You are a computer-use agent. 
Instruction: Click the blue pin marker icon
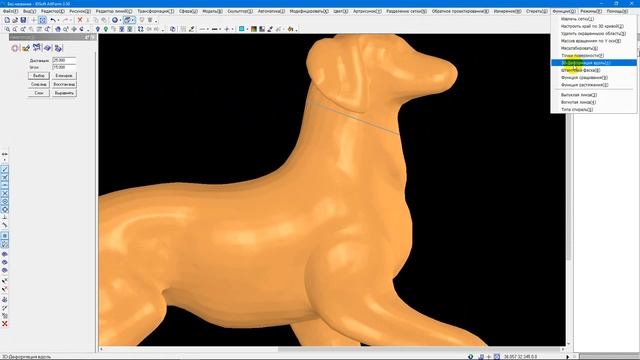tap(98, 29)
